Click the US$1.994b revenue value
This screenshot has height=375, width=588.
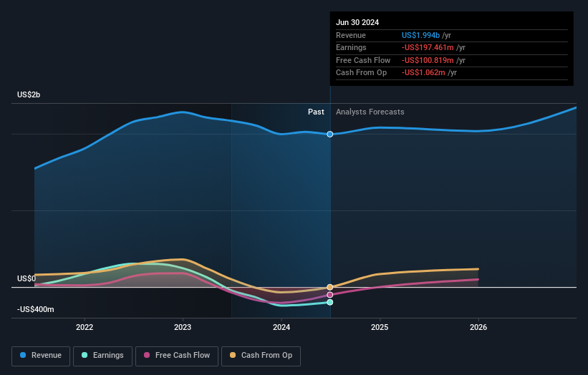tap(420, 35)
